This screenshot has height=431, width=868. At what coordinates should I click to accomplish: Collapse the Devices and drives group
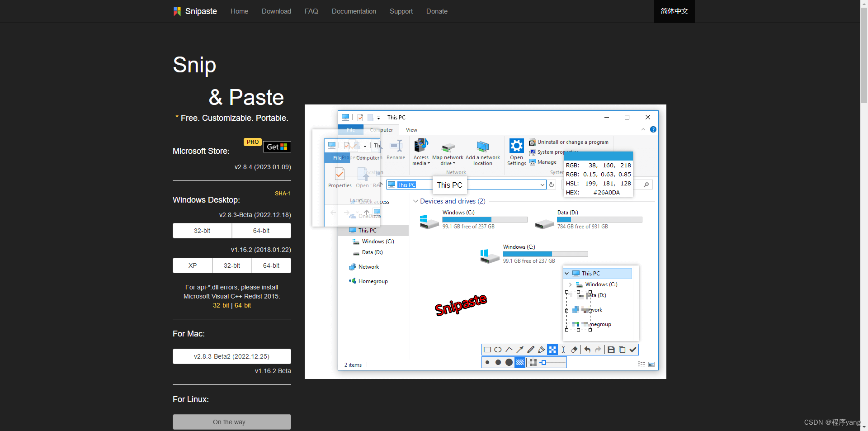[415, 201]
